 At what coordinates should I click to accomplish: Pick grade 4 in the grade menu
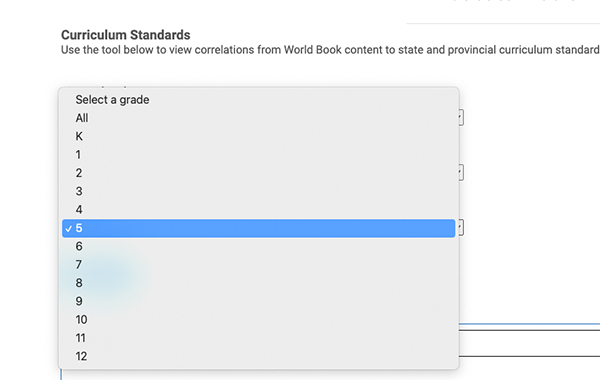coord(258,210)
